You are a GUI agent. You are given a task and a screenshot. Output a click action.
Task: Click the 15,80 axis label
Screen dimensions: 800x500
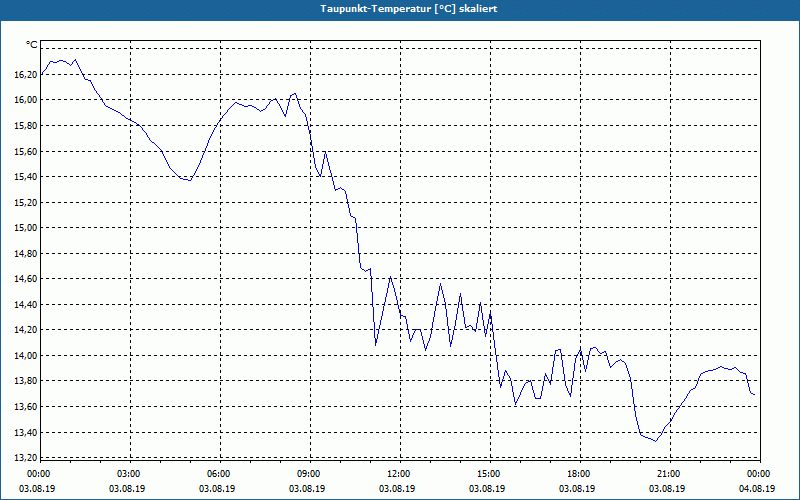point(25,126)
